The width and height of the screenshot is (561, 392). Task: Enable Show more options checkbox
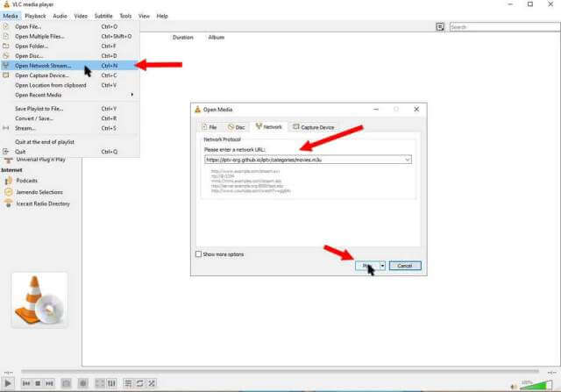[199, 253]
